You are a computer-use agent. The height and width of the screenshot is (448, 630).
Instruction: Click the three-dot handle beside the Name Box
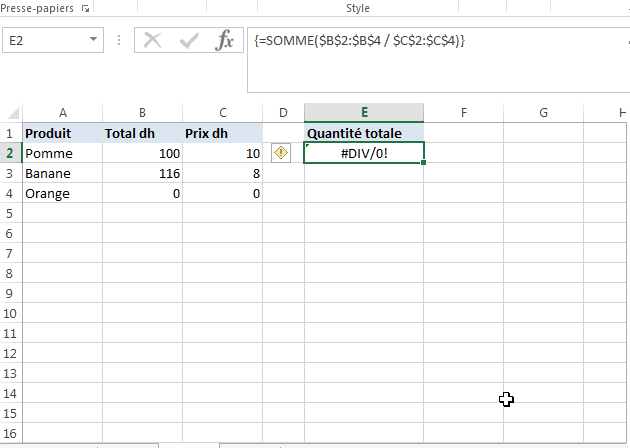120,41
